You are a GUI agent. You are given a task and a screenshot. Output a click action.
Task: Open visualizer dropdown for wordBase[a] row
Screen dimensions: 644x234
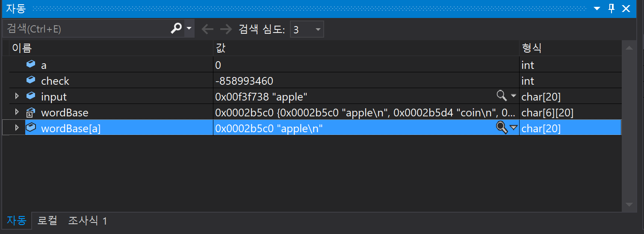[514, 128]
